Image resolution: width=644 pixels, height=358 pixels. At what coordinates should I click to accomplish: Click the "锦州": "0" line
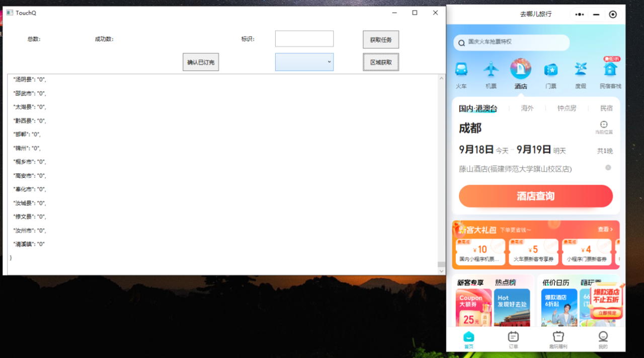click(27, 148)
